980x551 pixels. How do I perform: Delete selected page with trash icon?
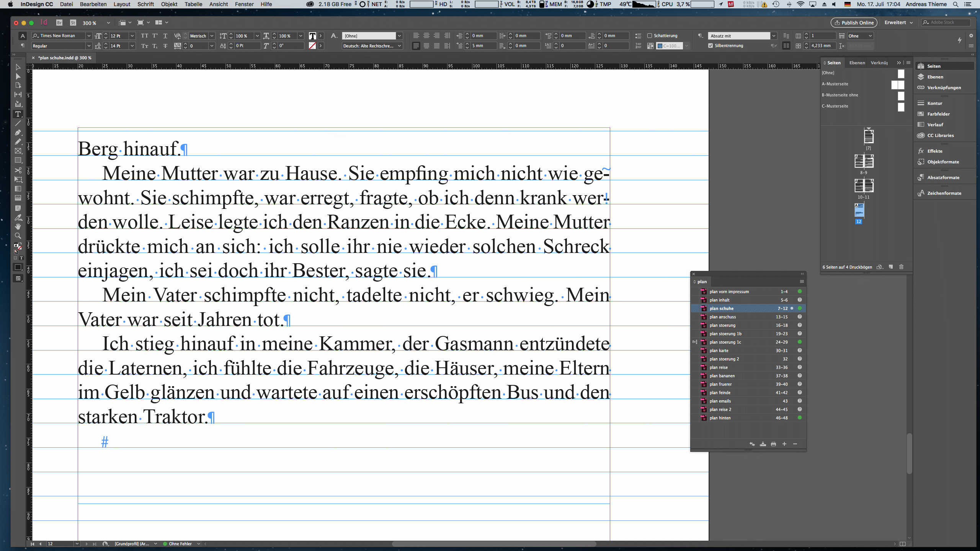(x=901, y=267)
